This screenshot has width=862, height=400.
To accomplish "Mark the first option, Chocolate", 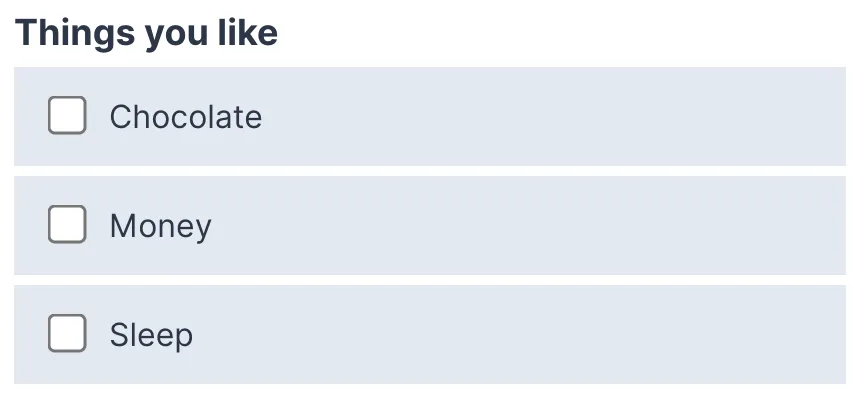I will tap(67, 116).
